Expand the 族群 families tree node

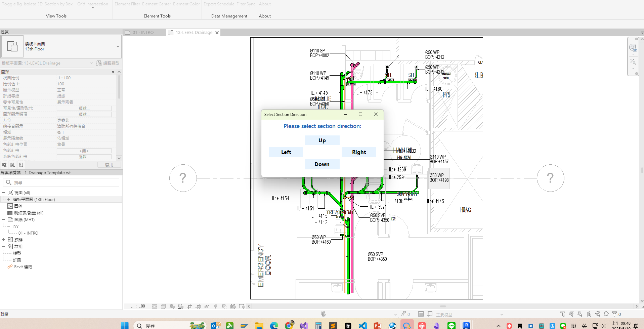(x=3, y=240)
